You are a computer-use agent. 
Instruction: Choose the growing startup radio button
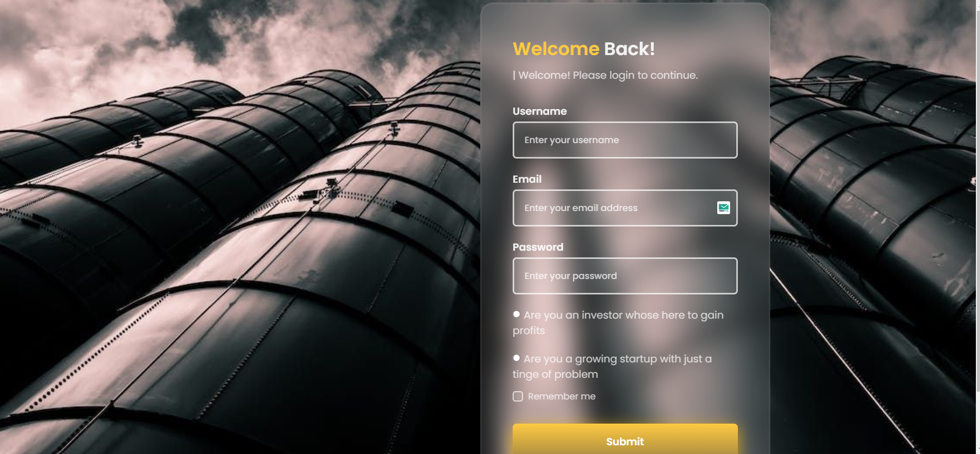[x=516, y=358]
